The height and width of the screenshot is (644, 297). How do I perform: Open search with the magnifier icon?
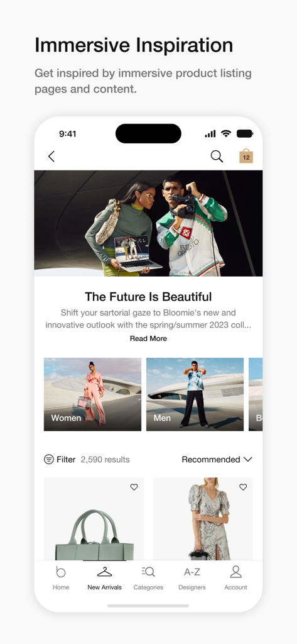(217, 156)
